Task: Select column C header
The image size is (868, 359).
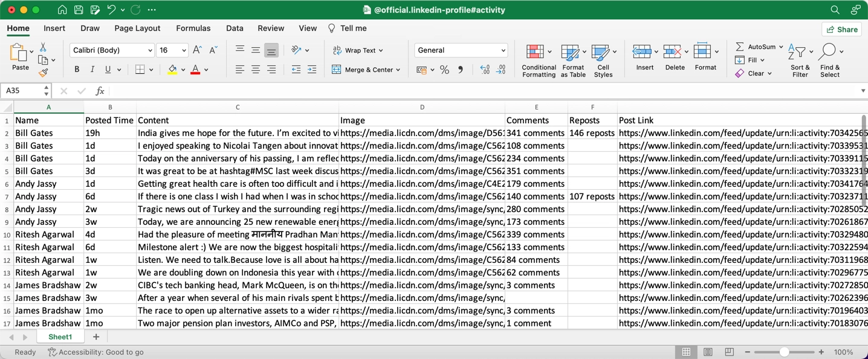Action: point(238,107)
